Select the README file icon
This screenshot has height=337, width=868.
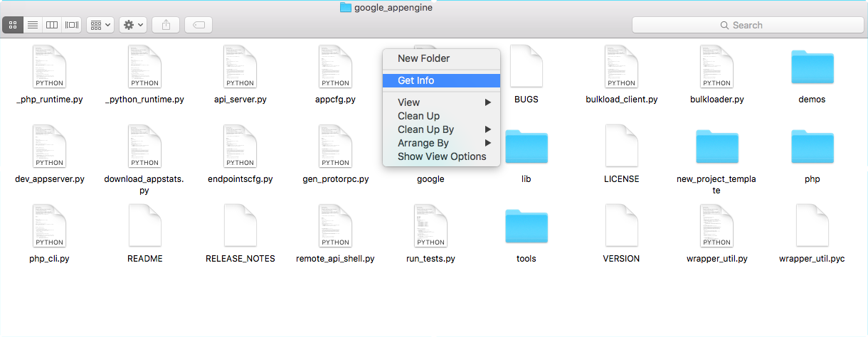click(x=145, y=225)
